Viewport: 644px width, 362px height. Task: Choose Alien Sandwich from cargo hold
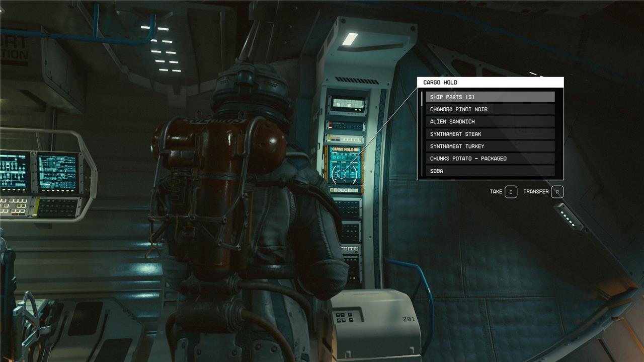[x=490, y=122]
